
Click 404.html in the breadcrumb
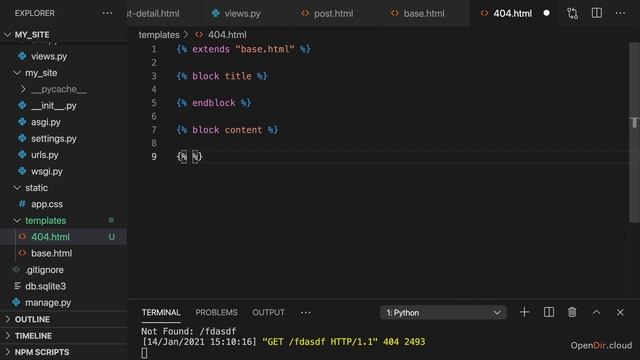click(x=227, y=35)
